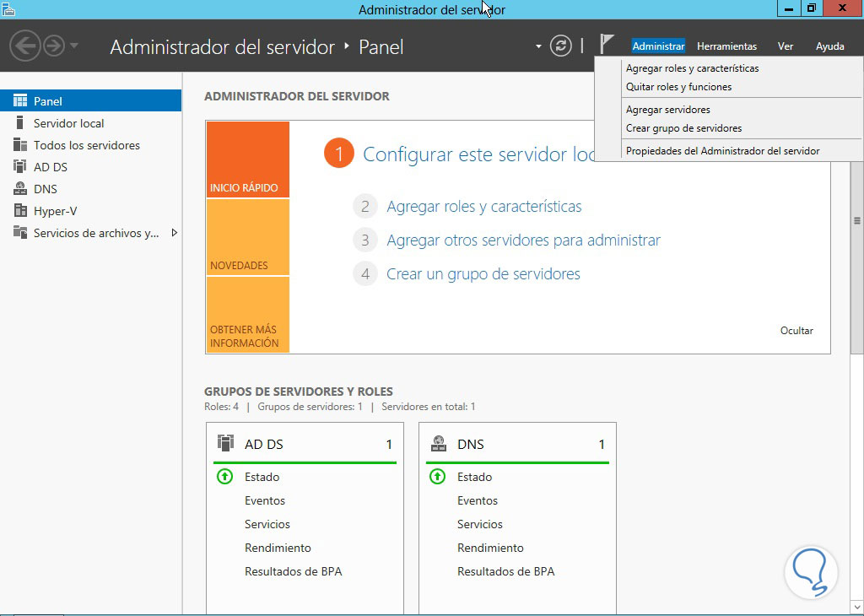Open Rendimiento in DNS tile
The height and width of the screenshot is (616, 864).
tap(490, 548)
